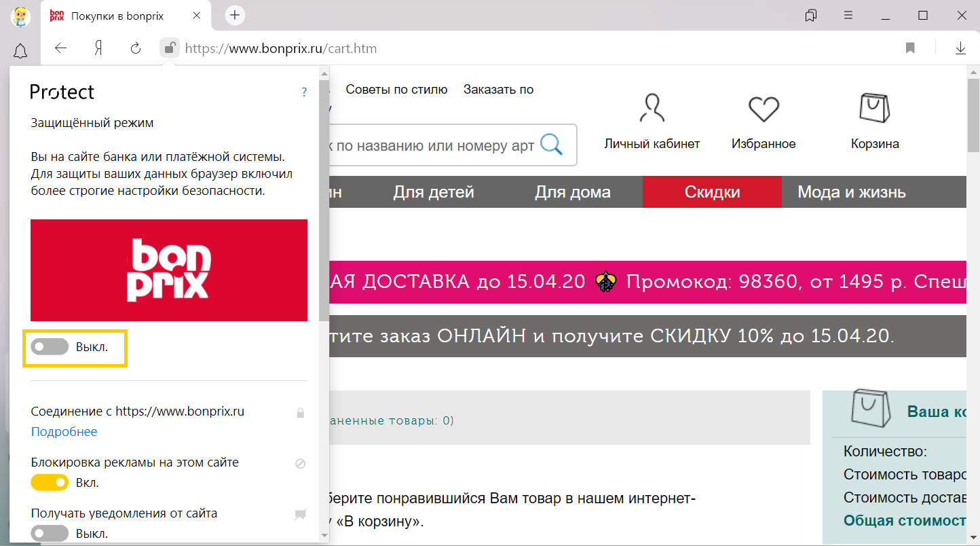Click the Избранное label
This screenshot has height=546, width=980.
[764, 144]
